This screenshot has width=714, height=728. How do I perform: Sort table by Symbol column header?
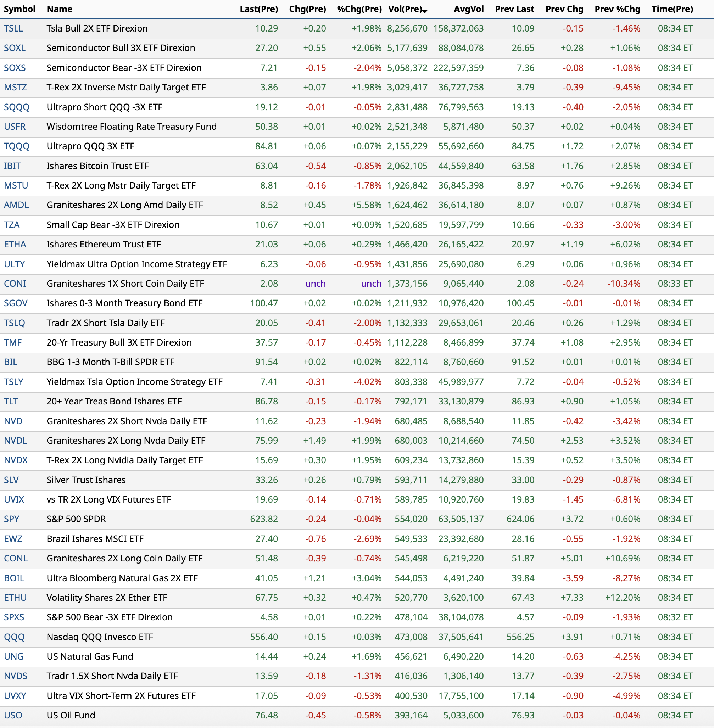[x=19, y=9]
